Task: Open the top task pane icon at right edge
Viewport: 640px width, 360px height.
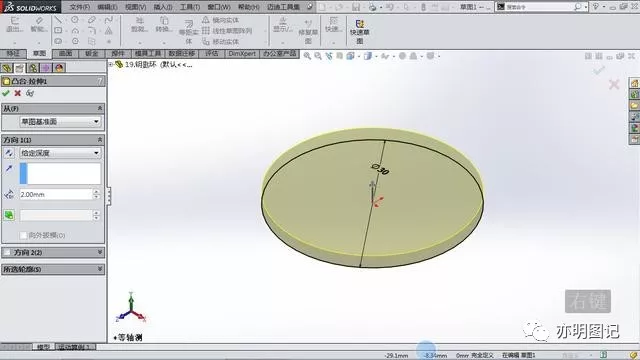Action: 635,83
